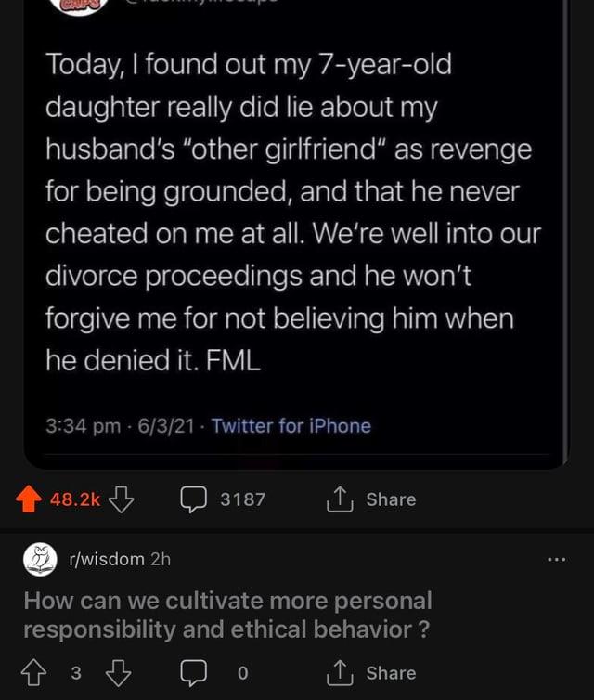Screen dimensions: 594x700
Task: Open the post titled "How can we cultivate more personal responsibility"
Action: click(x=227, y=615)
